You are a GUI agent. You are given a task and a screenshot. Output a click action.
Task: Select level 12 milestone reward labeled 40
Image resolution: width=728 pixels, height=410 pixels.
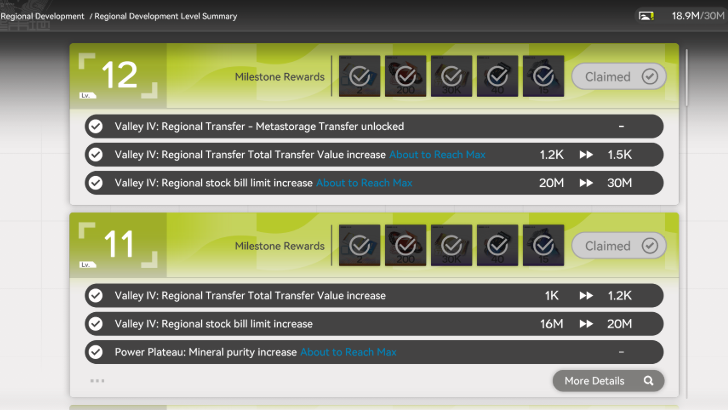(x=497, y=76)
